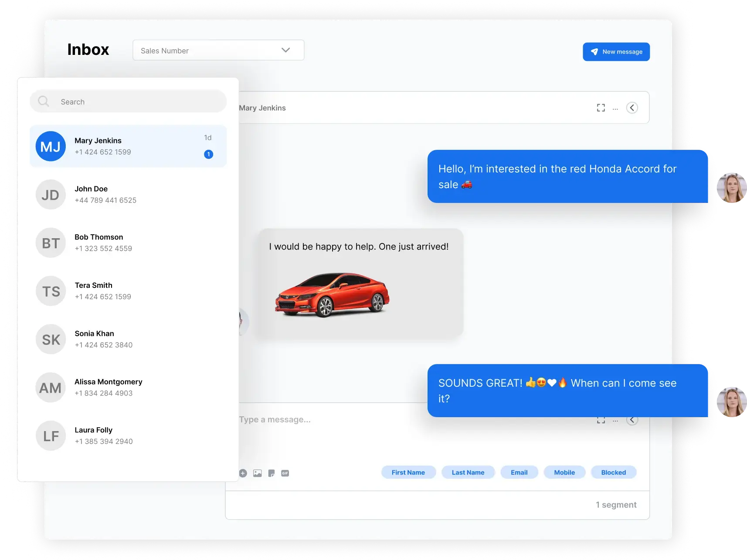The height and width of the screenshot is (560, 747).
Task: Click the profile photo beside the Honda Accord message
Action: (x=732, y=188)
